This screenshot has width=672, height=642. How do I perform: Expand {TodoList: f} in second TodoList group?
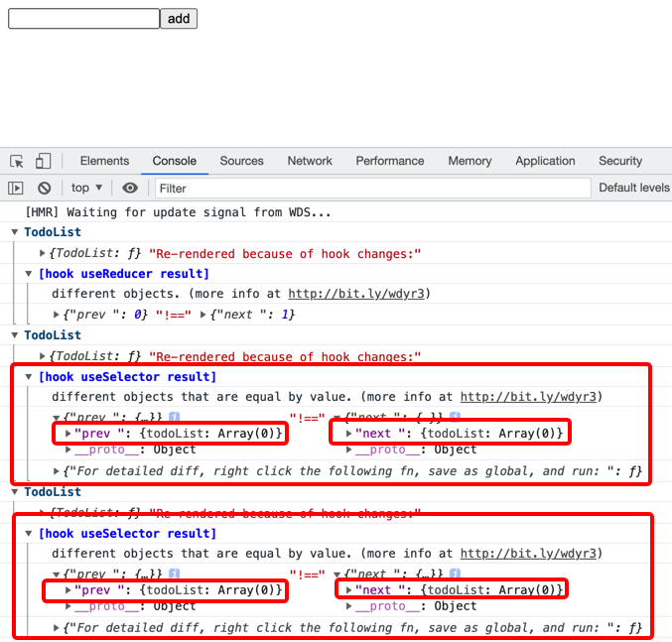(42, 356)
